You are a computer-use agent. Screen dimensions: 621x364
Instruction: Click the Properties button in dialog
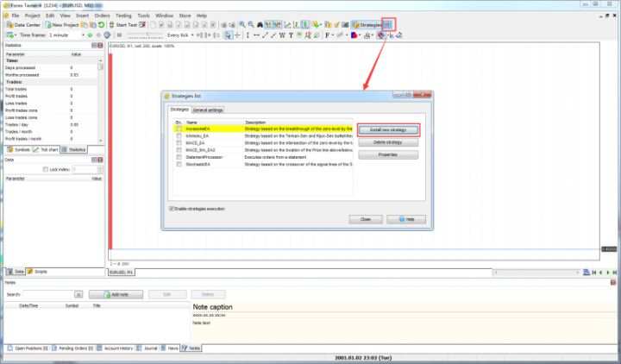(x=388, y=155)
